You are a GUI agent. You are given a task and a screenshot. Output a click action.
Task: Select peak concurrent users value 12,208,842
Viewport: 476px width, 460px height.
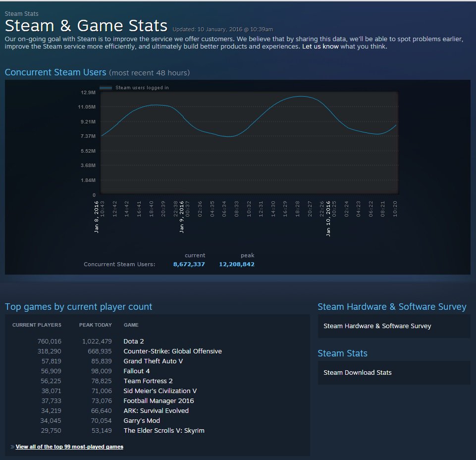point(237,264)
